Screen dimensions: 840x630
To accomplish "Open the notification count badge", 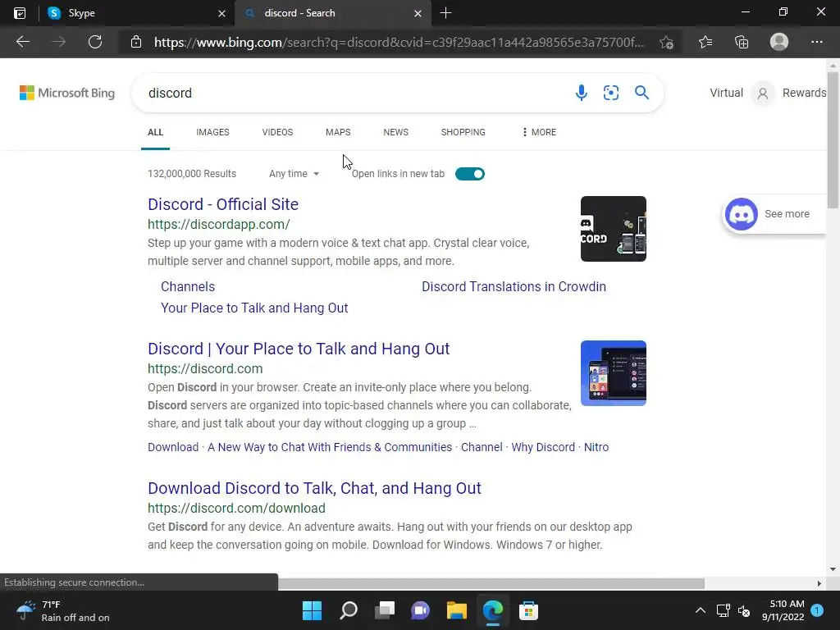I will tap(817, 610).
